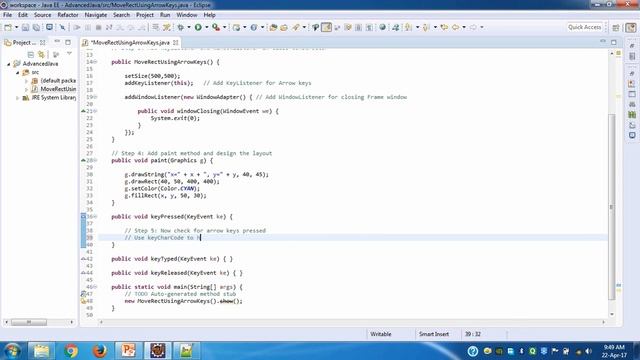Open the Project menu

point(144,15)
